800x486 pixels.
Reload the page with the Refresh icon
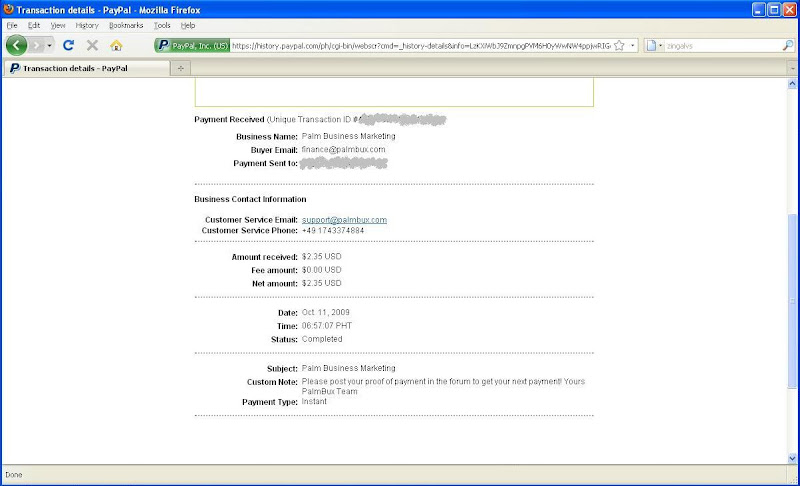tap(68, 45)
